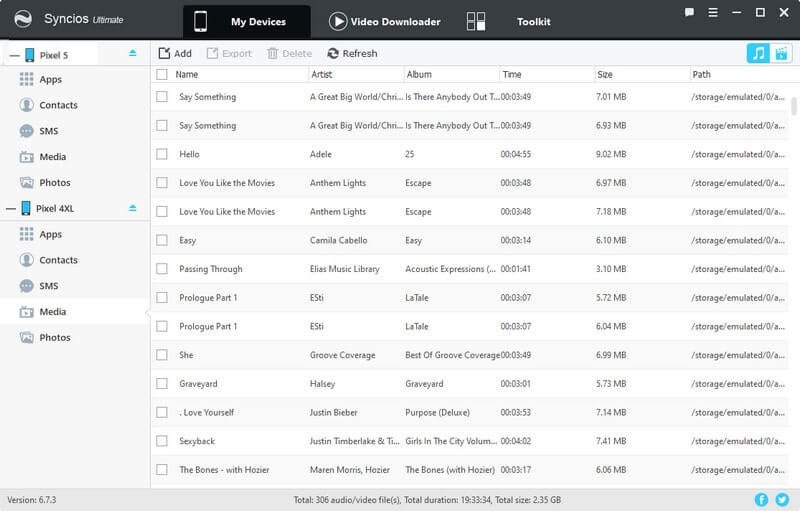Open Syncios Twitter page icon
Screen dimensions: 800x511
pyautogui.click(x=782, y=500)
